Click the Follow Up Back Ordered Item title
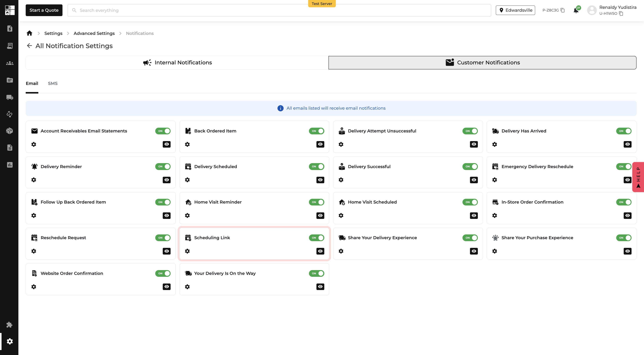Image resolution: width=644 pixels, height=355 pixels. [73, 202]
